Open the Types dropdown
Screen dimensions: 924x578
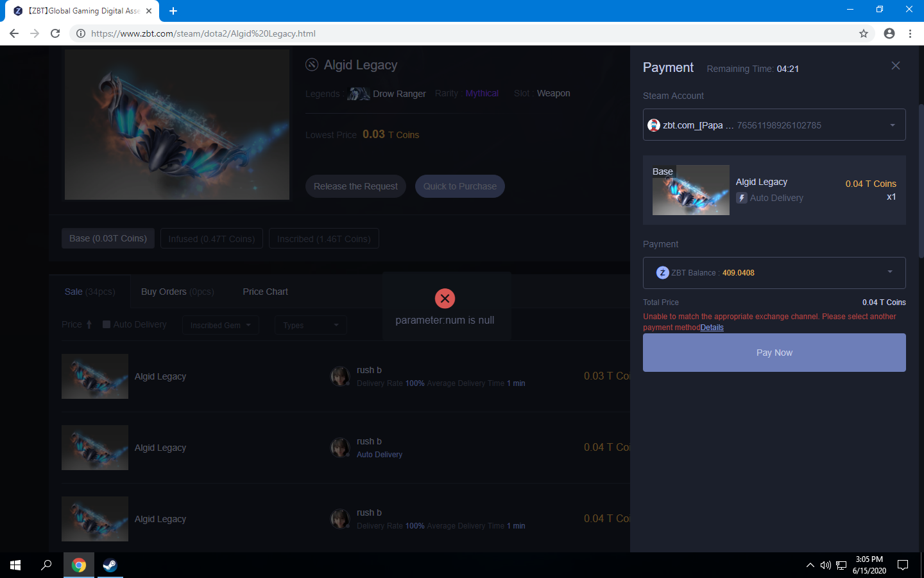[x=311, y=325]
